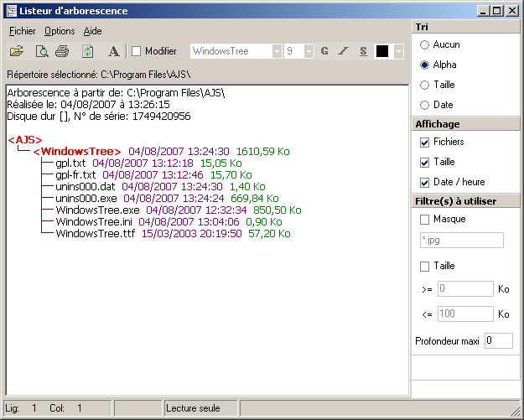
Task: Uncheck the Date / heure display option
Action: (425, 182)
